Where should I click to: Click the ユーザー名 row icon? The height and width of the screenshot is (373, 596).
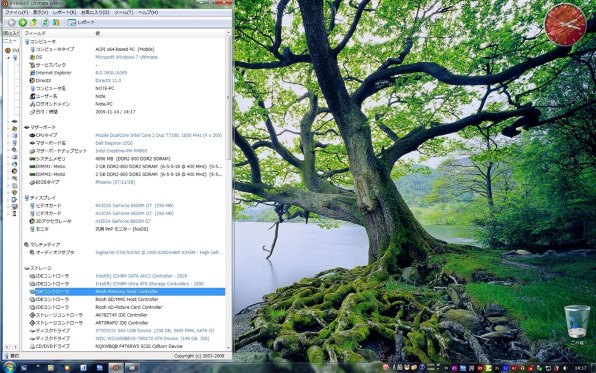pos(32,96)
